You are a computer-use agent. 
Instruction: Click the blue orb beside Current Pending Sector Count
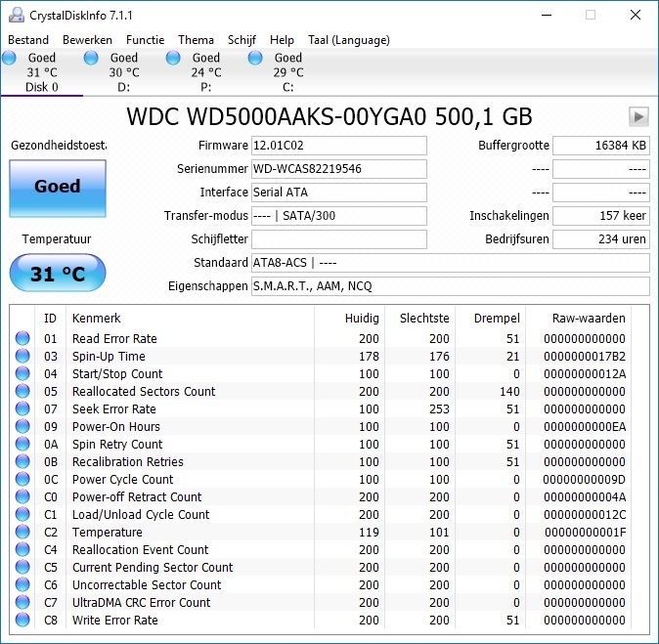[x=22, y=568]
